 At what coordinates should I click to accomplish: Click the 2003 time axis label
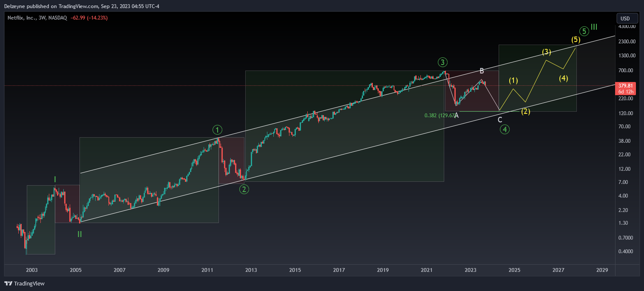coord(32,270)
